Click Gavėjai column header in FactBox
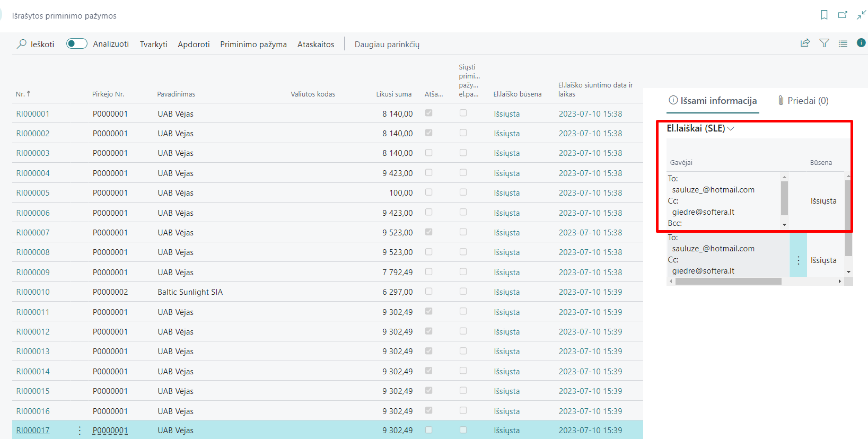868x439 pixels. pyautogui.click(x=681, y=163)
